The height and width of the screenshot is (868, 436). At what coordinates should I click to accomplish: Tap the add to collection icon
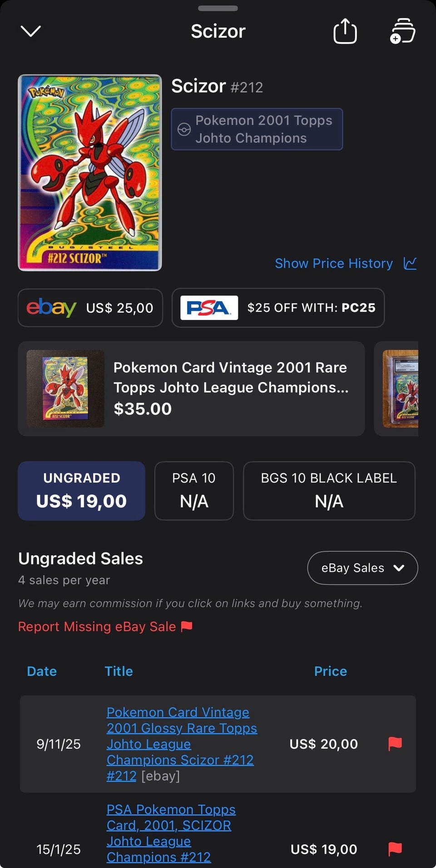402,31
